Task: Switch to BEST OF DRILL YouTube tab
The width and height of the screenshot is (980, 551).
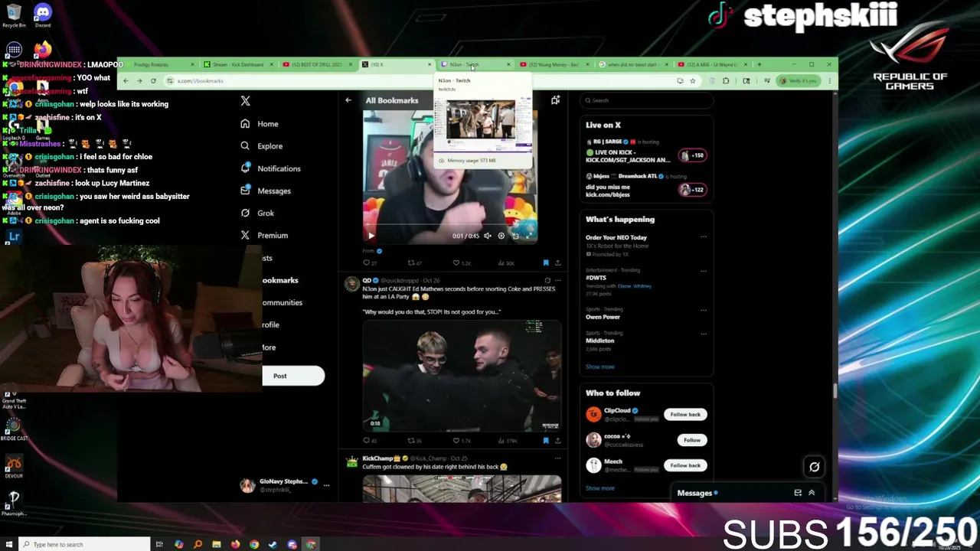Action: click(x=316, y=65)
